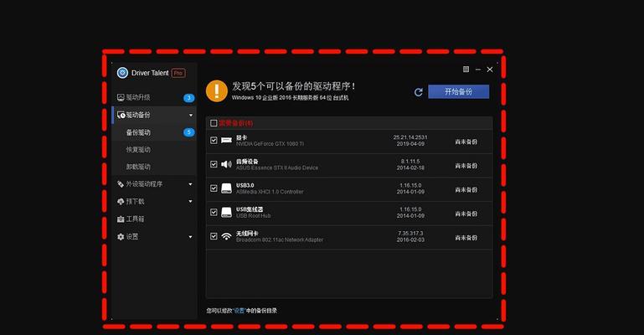Click the Driver Talent logo icon
The width and height of the screenshot is (644, 335).
(x=122, y=73)
